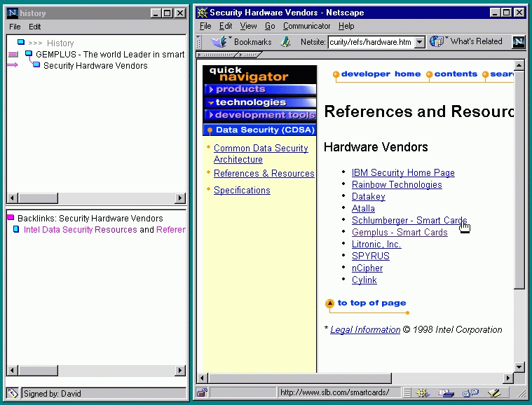
Task: Open Newsgroups discussion icon in component bar
Action: coord(470,393)
